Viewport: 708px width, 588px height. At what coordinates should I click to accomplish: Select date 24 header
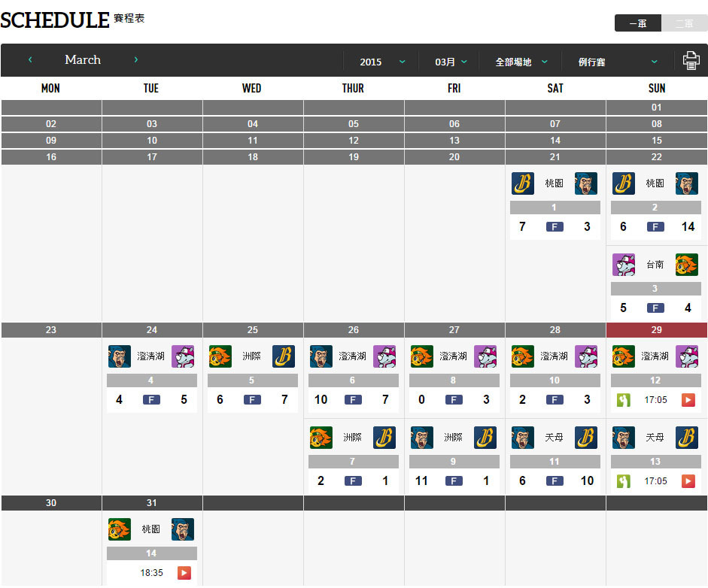point(152,330)
